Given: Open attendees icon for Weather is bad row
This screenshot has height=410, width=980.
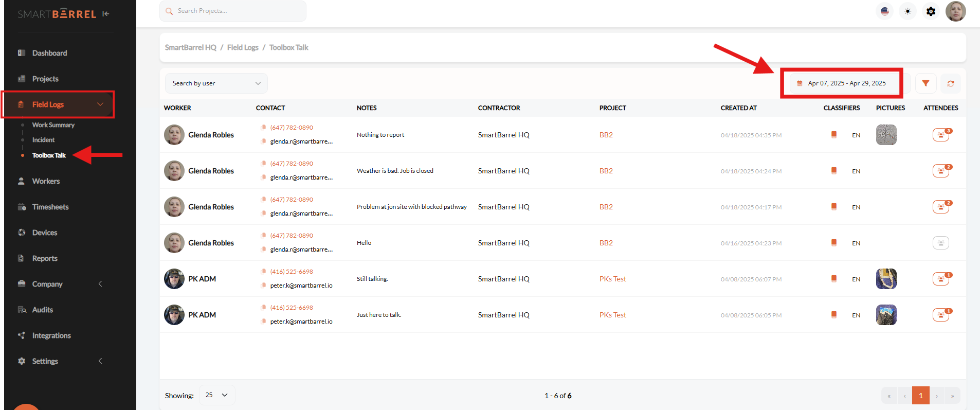Looking at the screenshot, I should tap(941, 171).
